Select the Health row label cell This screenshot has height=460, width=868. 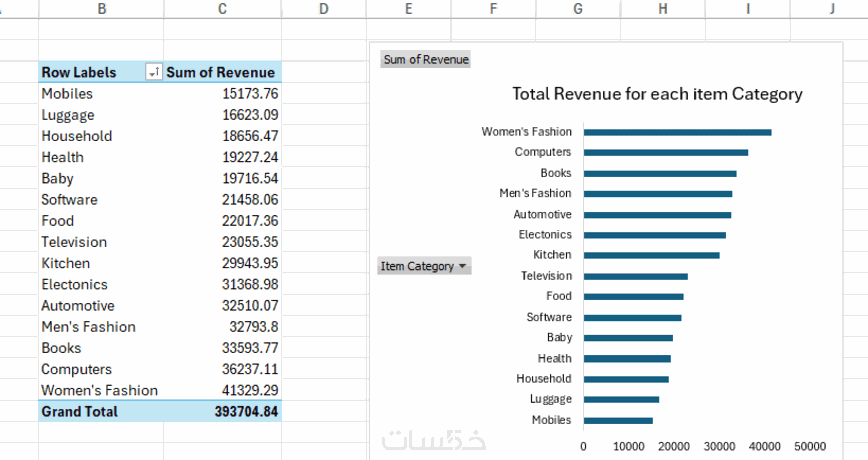coord(101,157)
